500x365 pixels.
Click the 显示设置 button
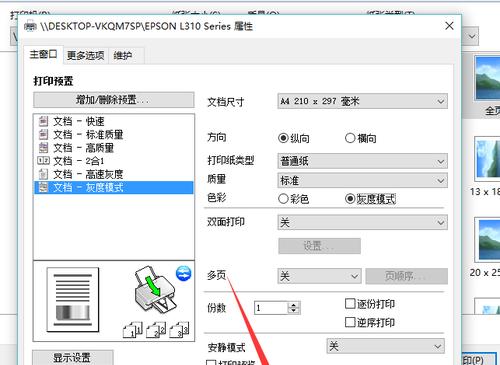pos(73,357)
